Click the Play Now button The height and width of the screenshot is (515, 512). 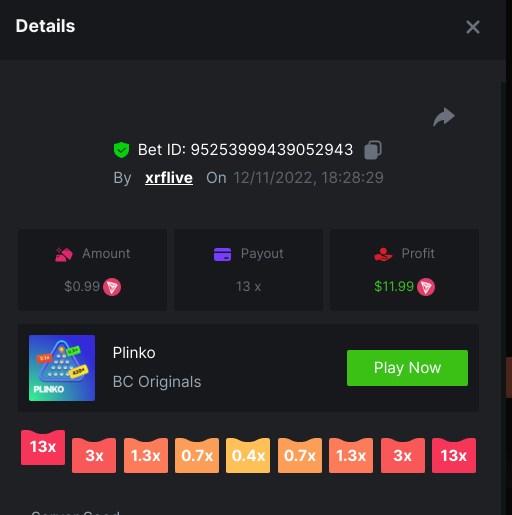coord(407,368)
